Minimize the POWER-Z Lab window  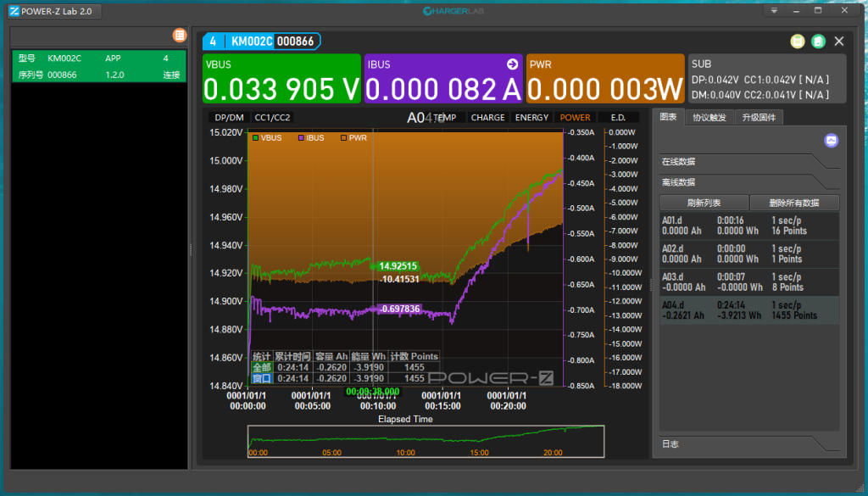(797, 10)
